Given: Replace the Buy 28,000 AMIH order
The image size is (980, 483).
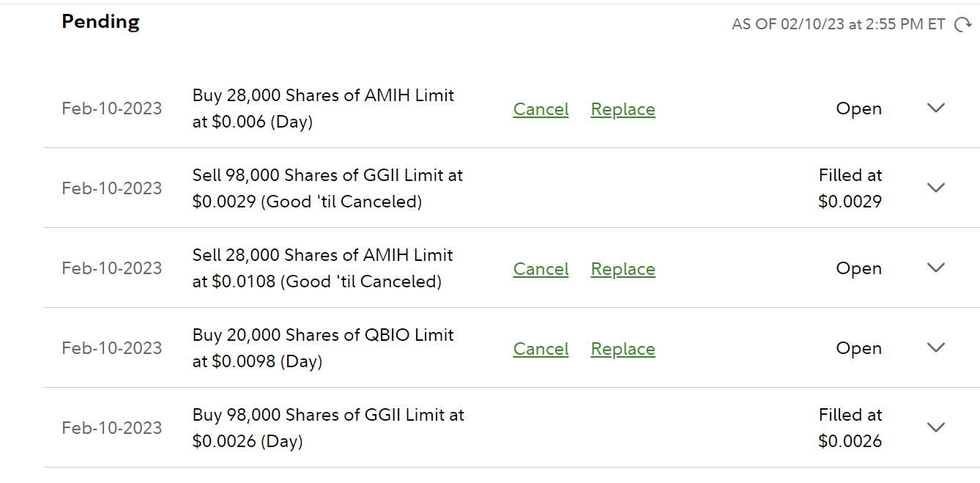Looking at the screenshot, I should click(623, 109).
